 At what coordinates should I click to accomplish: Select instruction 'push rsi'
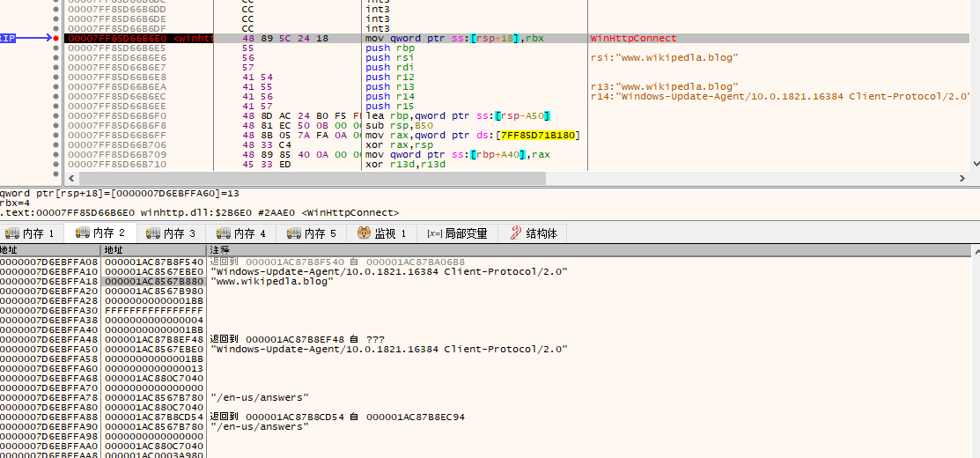coord(390,57)
